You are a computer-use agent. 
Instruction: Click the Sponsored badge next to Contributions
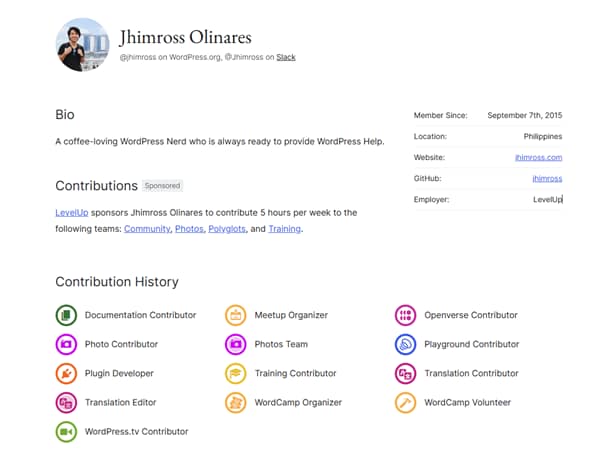click(162, 186)
